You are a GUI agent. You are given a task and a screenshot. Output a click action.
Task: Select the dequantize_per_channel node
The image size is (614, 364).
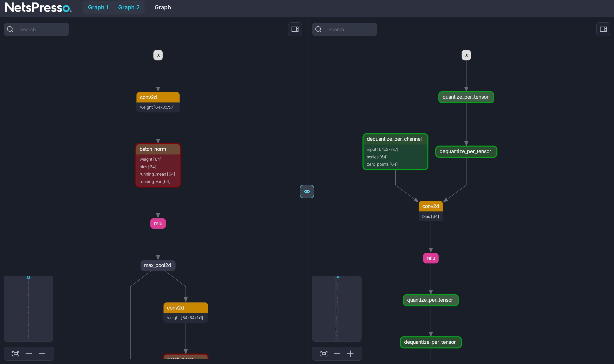[395, 152]
